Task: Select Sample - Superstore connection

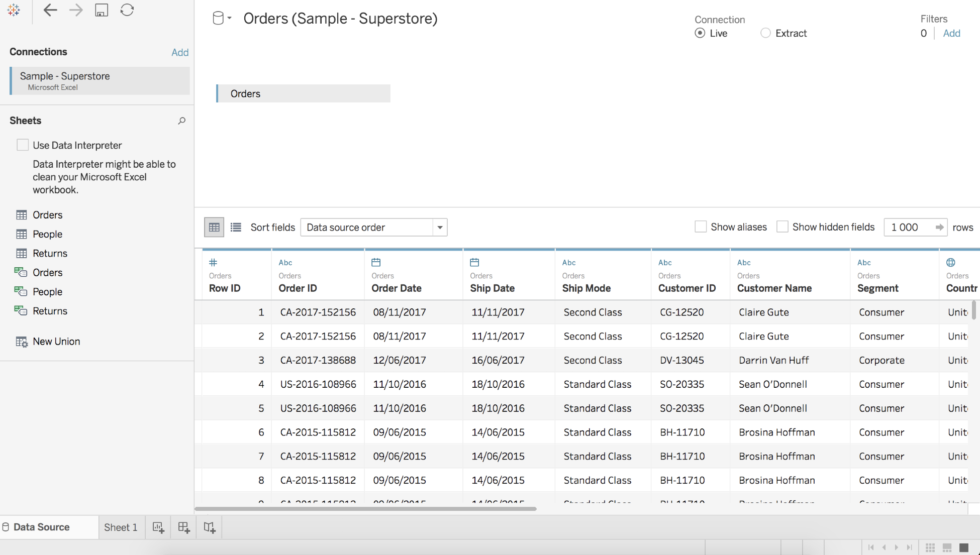Action: click(100, 80)
